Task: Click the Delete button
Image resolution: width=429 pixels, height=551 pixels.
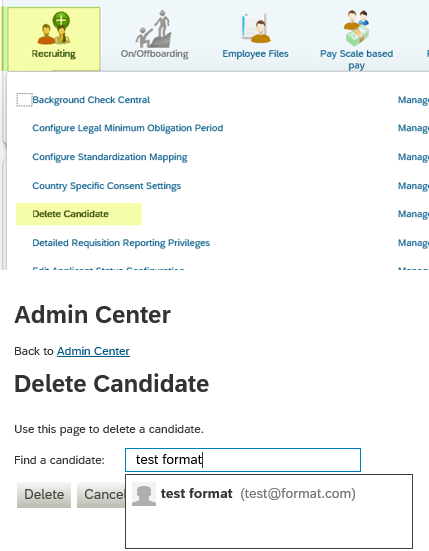Action: click(44, 495)
